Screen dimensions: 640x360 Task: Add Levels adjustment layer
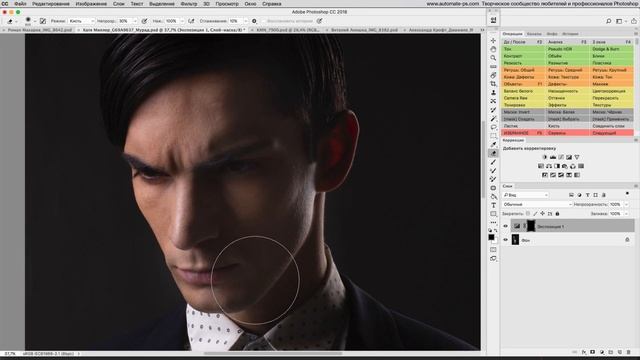tap(553, 157)
